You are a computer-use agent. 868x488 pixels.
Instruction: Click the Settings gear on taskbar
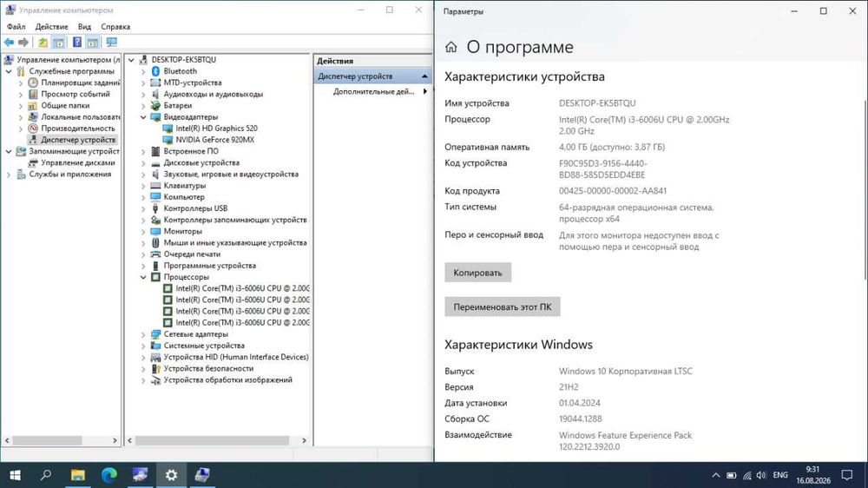(171, 475)
